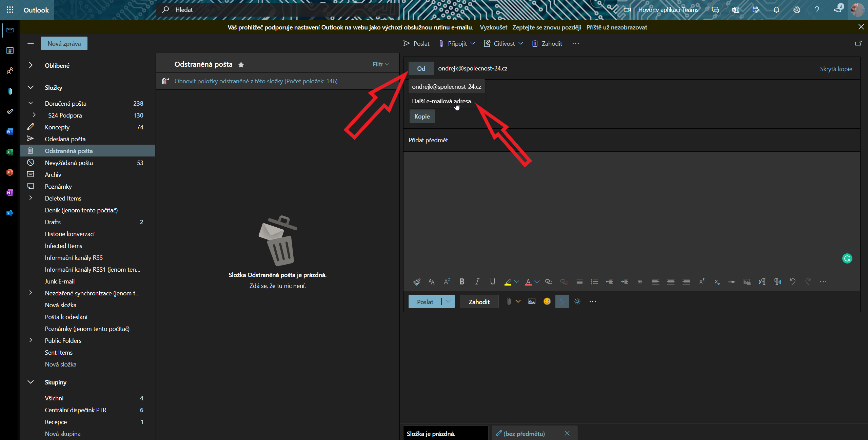868x440 pixels.
Task: Apply bold formatting in the editor
Action: pos(462,281)
